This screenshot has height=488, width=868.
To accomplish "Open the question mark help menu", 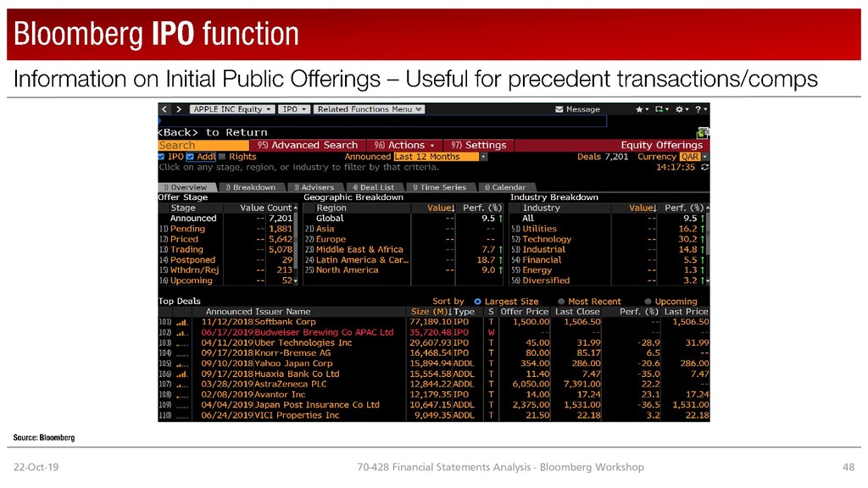I will point(701,109).
